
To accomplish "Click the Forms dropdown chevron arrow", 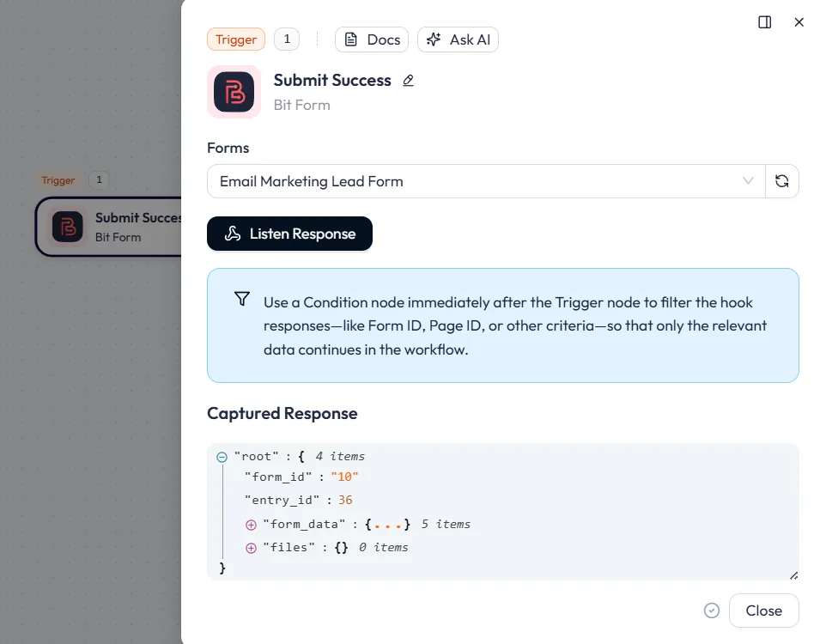I will [x=748, y=181].
